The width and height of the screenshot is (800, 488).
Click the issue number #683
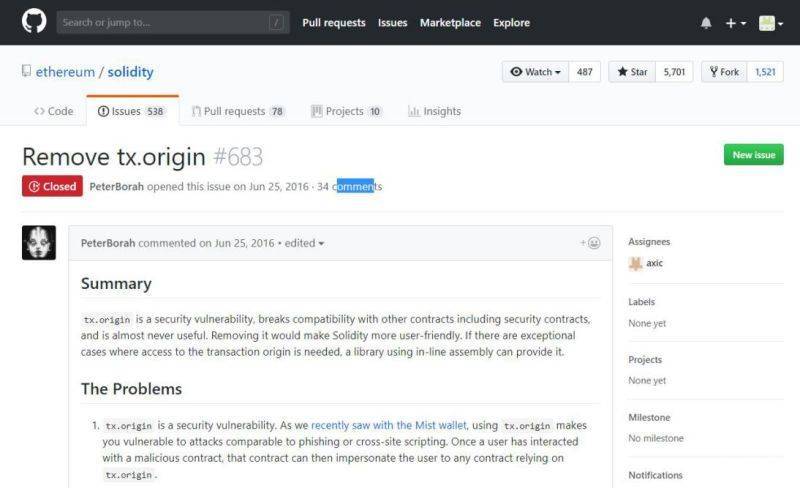click(x=238, y=157)
